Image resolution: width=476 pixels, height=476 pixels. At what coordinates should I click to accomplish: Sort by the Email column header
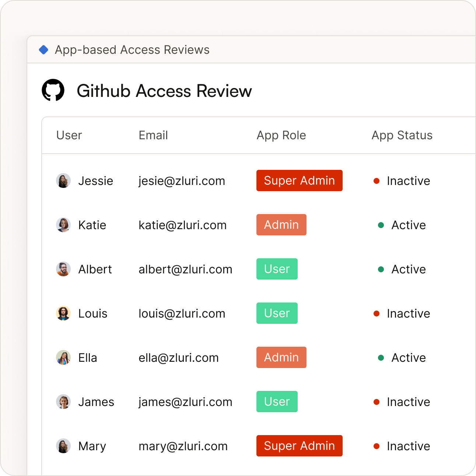[153, 135]
